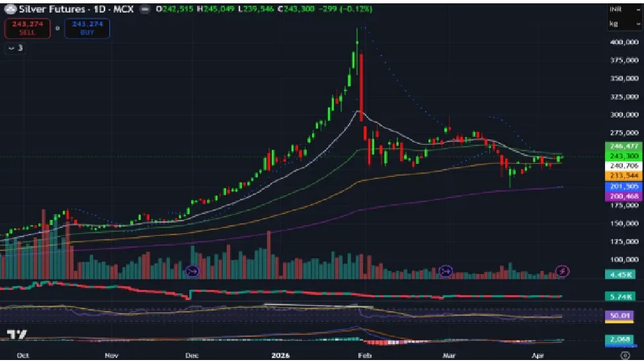This screenshot has width=644, height=362.
Task: Click the 100,000 price axis label
Action: coord(624,260)
